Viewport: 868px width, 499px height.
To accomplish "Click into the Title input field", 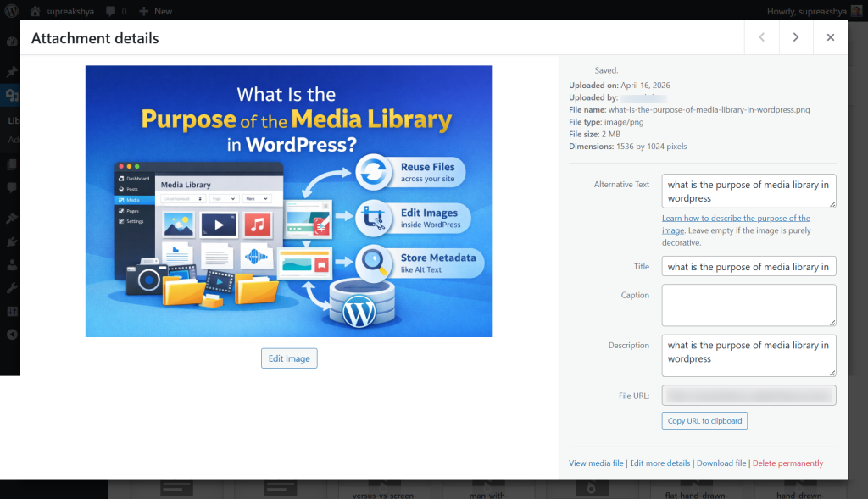I will pyautogui.click(x=748, y=267).
